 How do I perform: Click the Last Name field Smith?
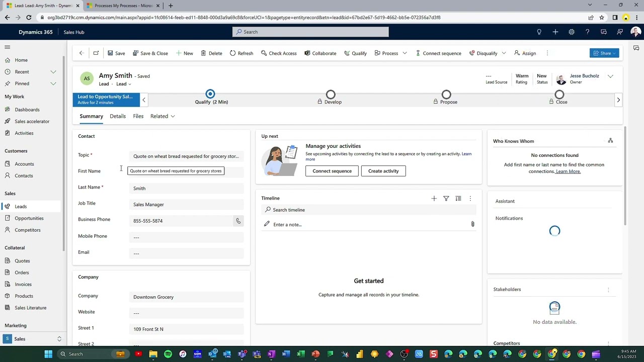pyautogui.click(x=186, y=189)
